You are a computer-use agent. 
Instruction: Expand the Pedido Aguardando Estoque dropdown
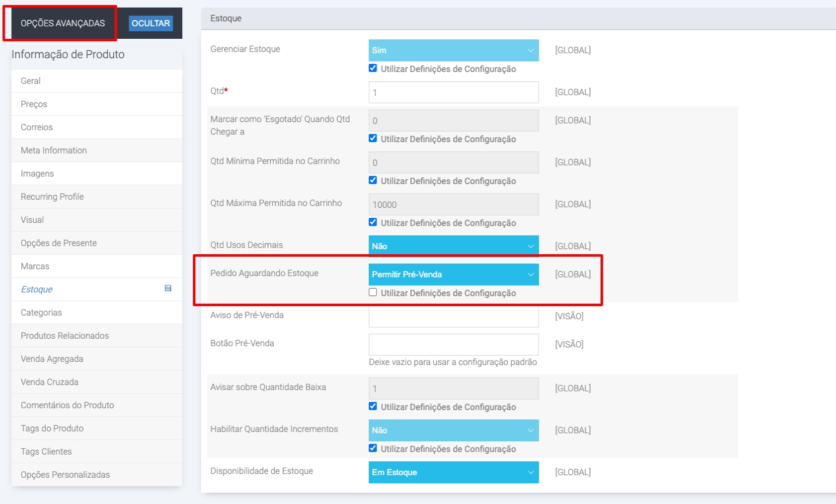(x=453, y=274)
